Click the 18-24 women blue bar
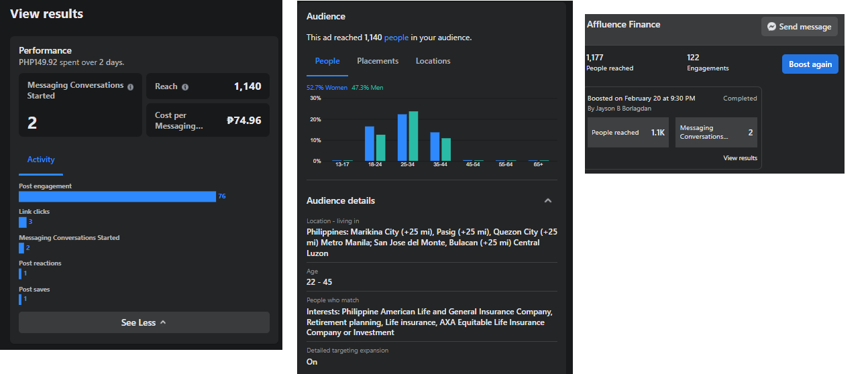 click(x=370, y=143)
